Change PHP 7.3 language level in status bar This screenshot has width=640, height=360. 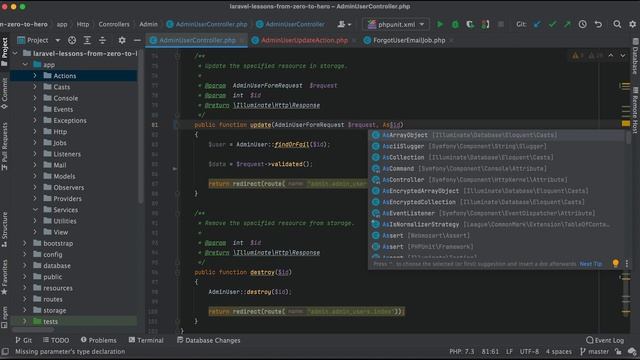462,351
